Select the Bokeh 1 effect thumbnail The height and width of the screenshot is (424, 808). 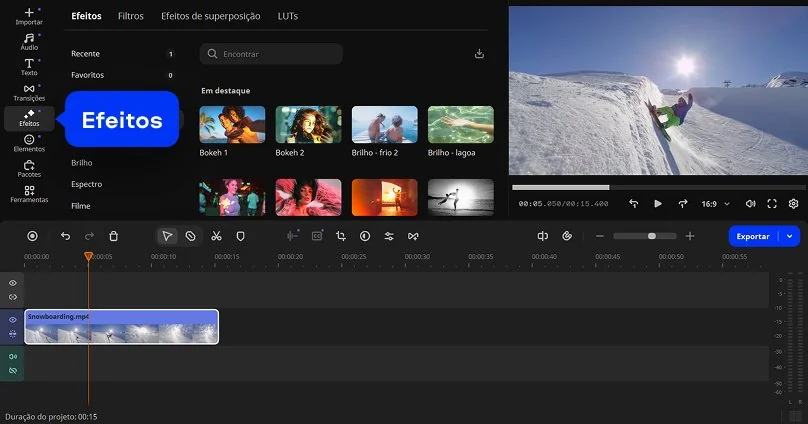click(232, 125)
